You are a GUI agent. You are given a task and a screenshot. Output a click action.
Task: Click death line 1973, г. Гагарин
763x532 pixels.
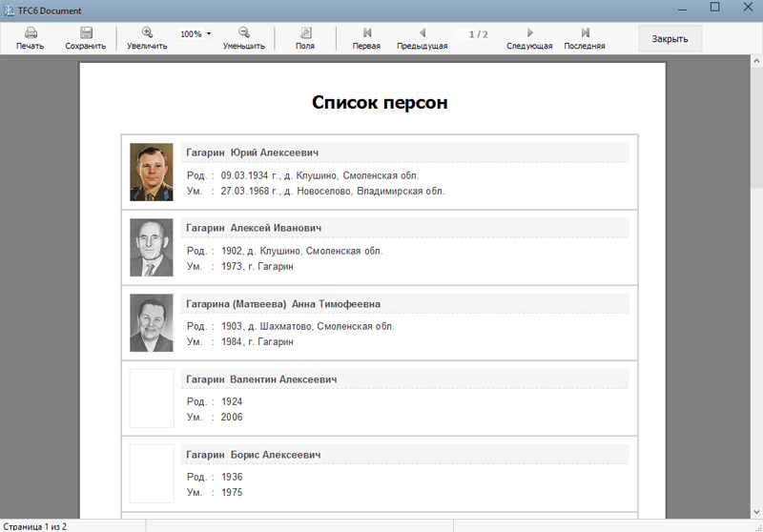click(257, 267)
